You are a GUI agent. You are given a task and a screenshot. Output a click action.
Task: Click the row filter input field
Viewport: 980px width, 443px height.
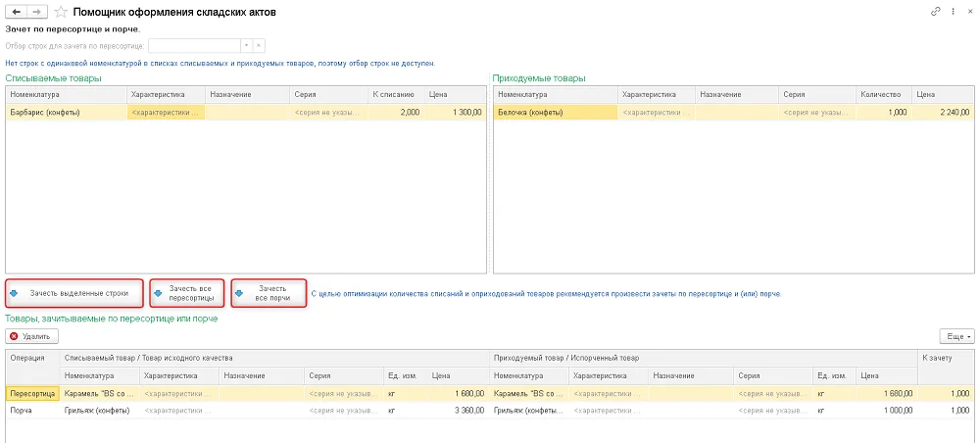click(194, 46)
